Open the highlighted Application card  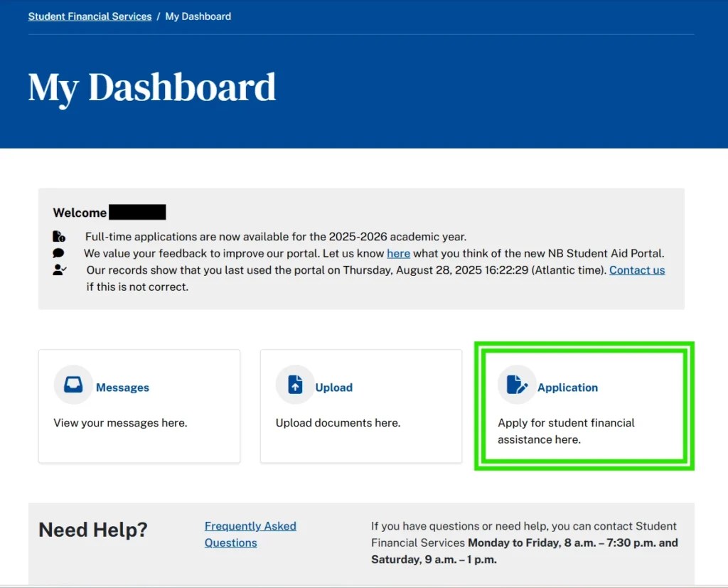point(584,405)
